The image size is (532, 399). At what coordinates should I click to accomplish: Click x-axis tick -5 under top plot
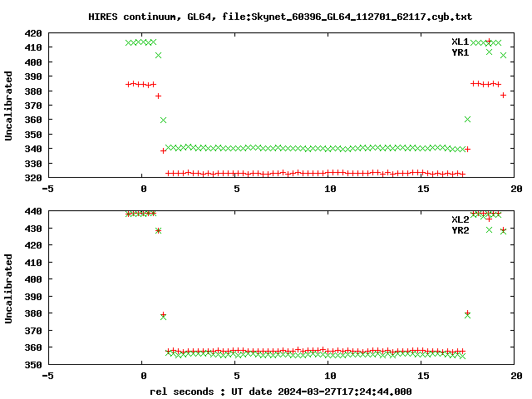pos(48,189)
